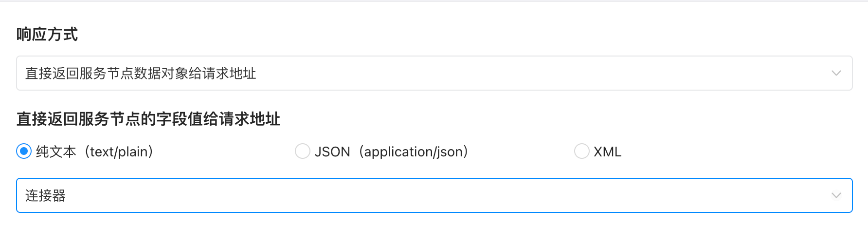Click the JSON option label text
868x228 pixels.
332,152
